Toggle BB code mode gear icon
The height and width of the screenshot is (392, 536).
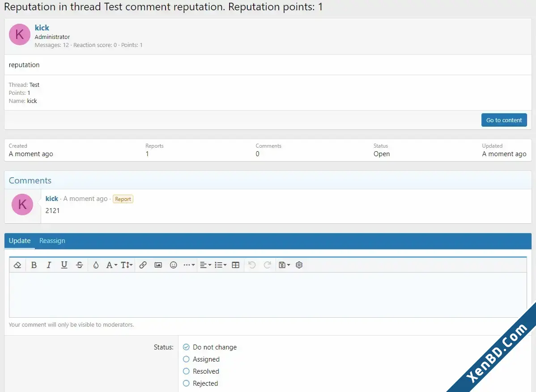[299, 265]
